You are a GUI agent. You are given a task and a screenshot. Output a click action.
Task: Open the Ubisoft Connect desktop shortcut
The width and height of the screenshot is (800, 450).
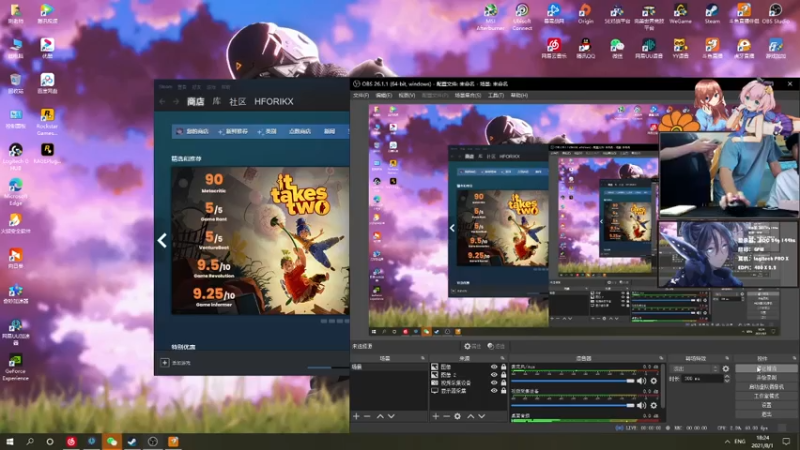pyautogui.click(x=522, y=17)
